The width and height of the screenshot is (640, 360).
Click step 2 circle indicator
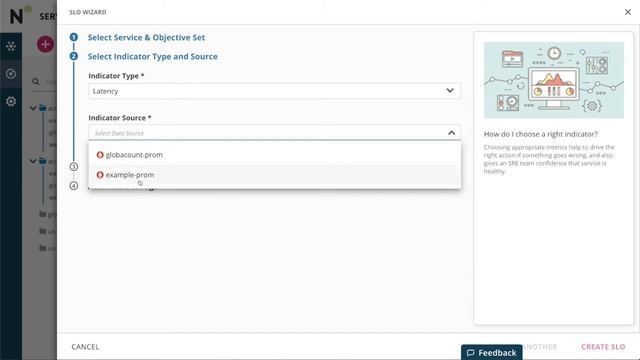[x=73, y=56]
